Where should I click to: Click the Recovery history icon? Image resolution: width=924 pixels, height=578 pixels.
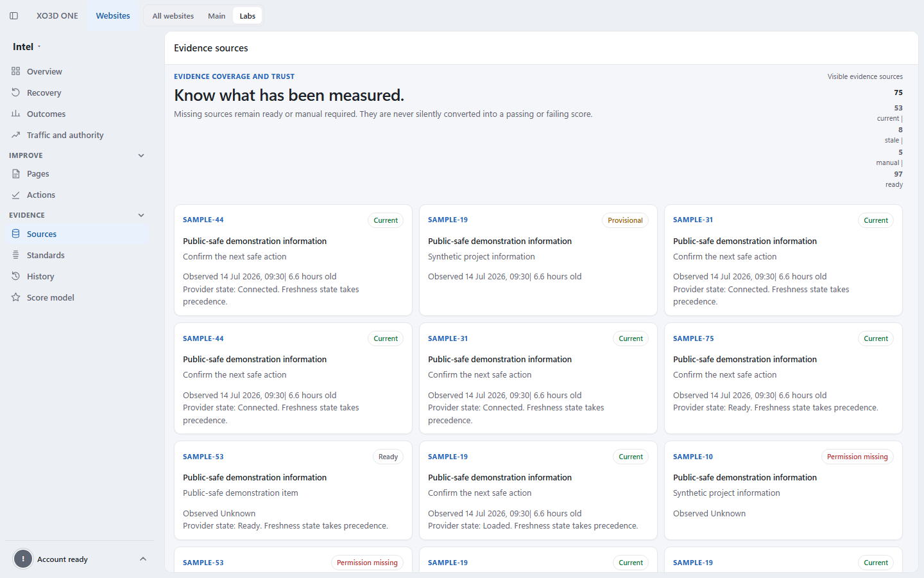coord(16,92)
